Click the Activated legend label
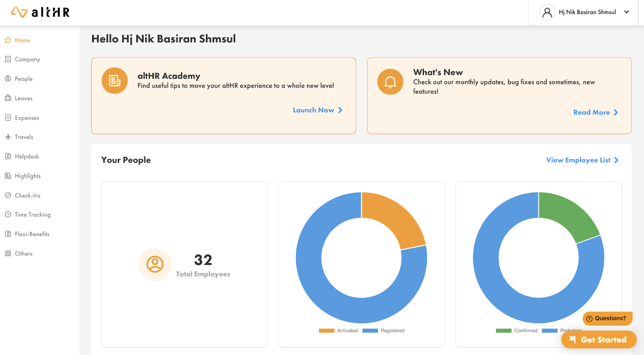 tap(347, 330)
